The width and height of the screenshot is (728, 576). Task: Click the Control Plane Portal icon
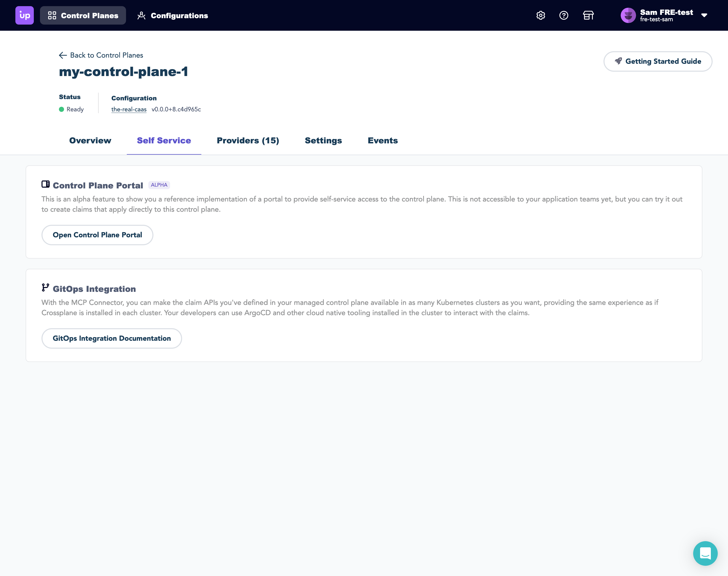point(46,184)
